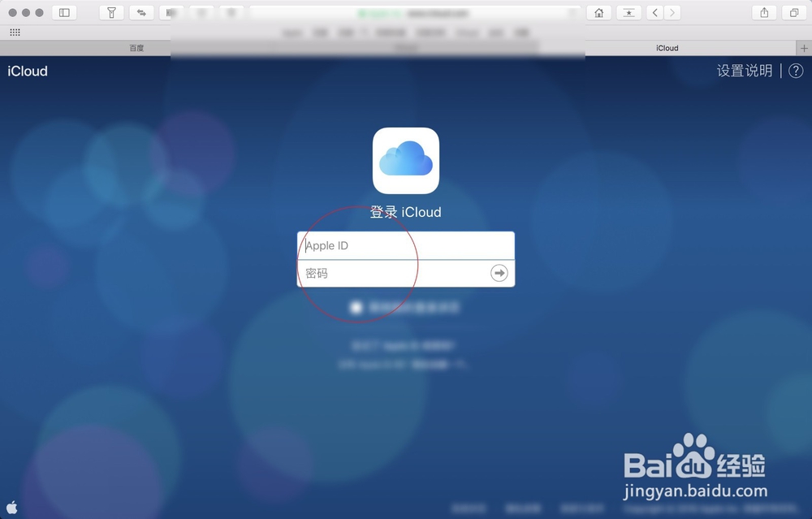Add a new tab
812x519 pixels.
(804, 48)
